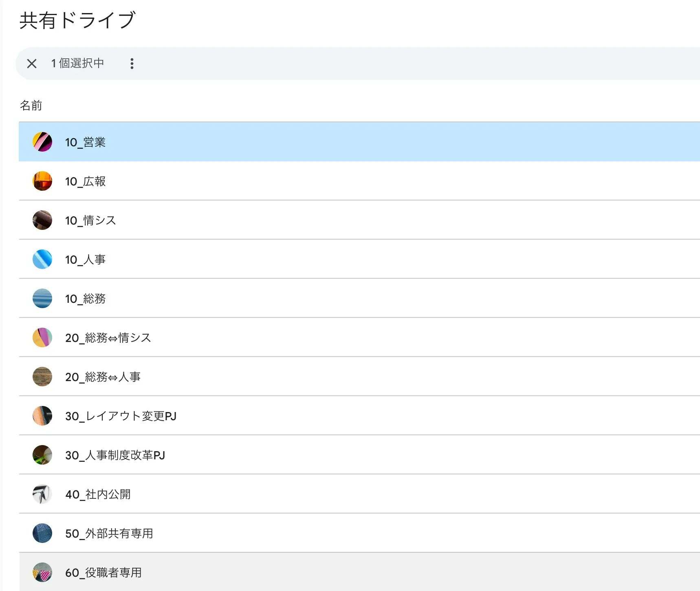This screenshot has height=591, width=700.
Task: Click the 10_人事 blue striped icon
Action: pos(42,259)
